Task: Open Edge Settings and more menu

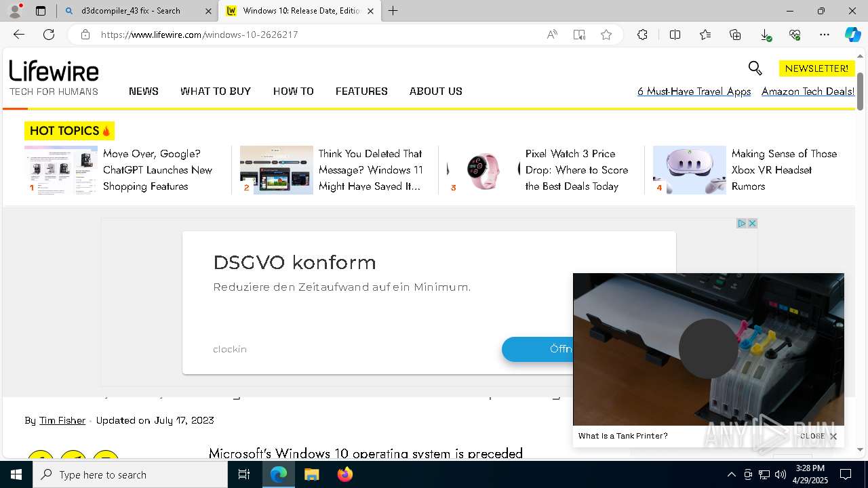Action: pos(825,35)
